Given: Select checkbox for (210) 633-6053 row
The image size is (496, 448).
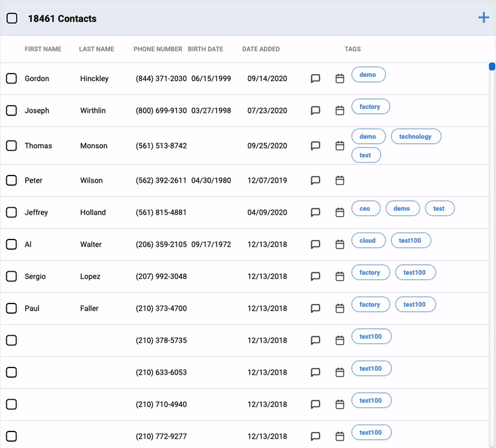Looking at the screenshot, I should click(11, 373).
